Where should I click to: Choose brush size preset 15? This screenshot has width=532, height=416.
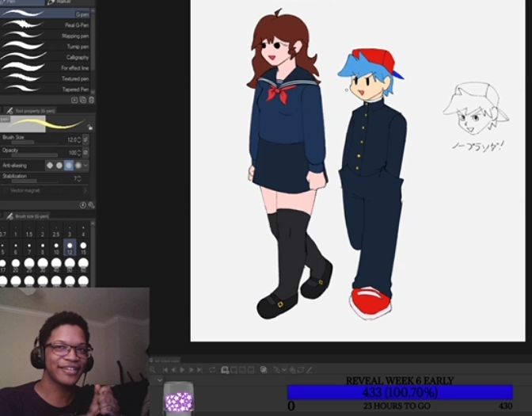(x=83, y=249)
